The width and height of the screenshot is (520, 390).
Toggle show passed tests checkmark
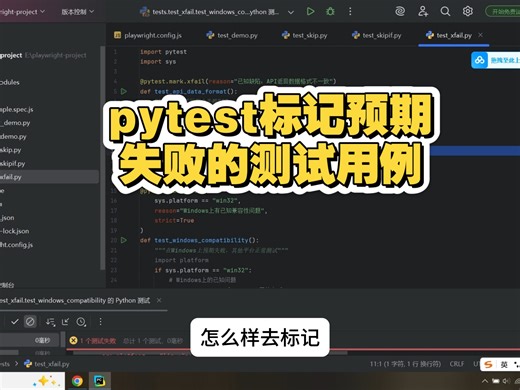[14, 322]
